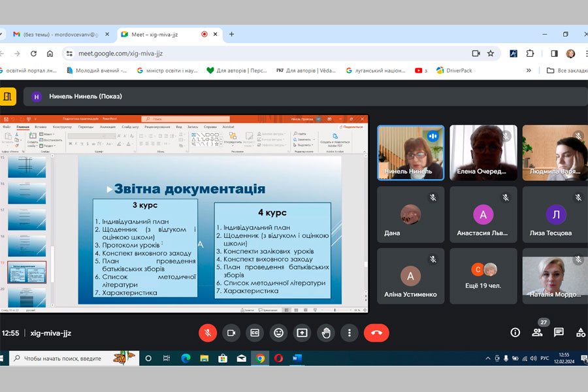Viewport: 588px width, 392px height.
Task: Open Opera browser from the taskbar
Action: 278,358
